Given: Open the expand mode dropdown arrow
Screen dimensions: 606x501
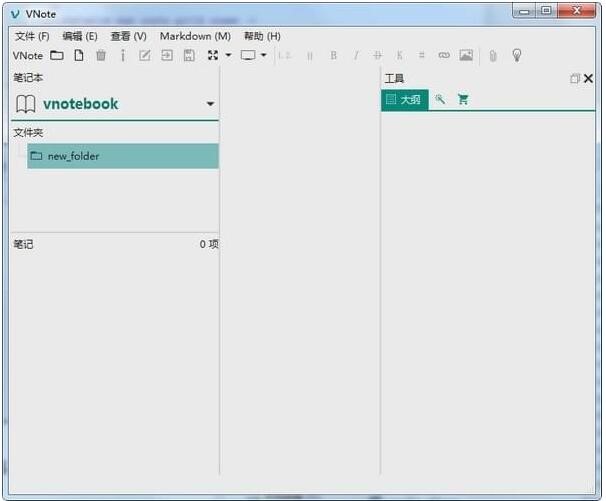Looking at the screenshot, I should [x=228, y=56].
